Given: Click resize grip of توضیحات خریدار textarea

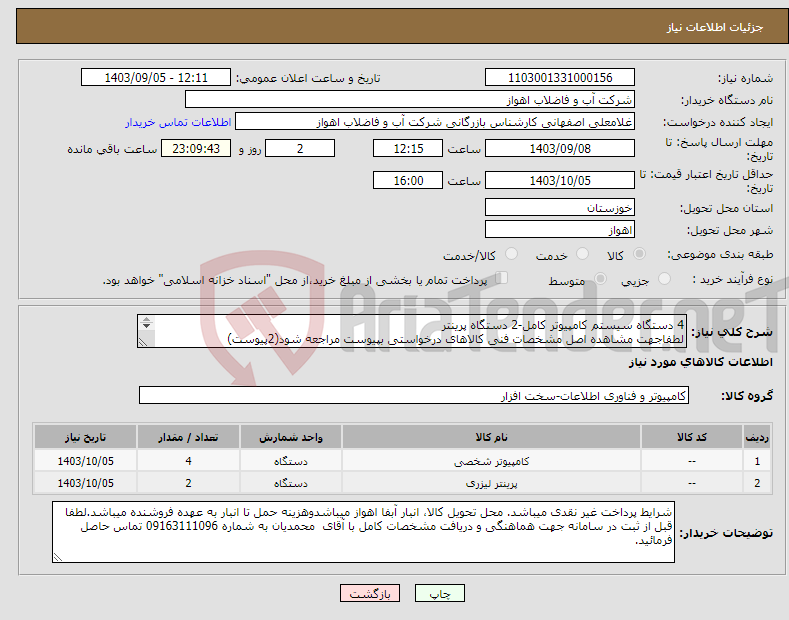Looking at the screenshot, I should point(58,557).
